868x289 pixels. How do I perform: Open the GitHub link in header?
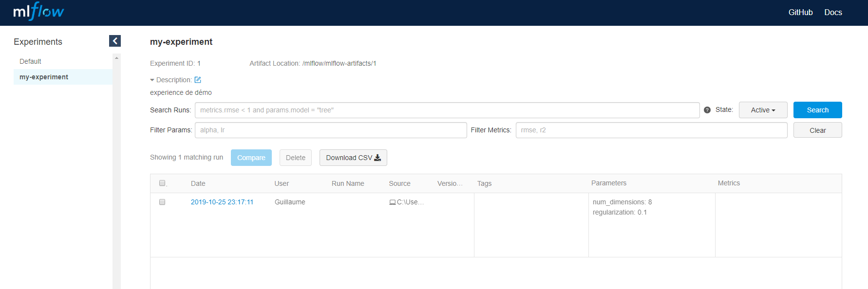[x=800, y=12]
